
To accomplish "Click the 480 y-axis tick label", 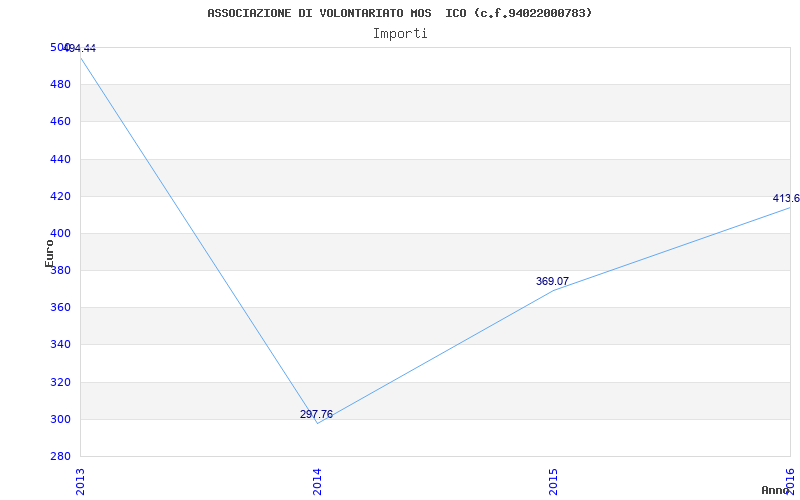I will [x=60, y=84].
